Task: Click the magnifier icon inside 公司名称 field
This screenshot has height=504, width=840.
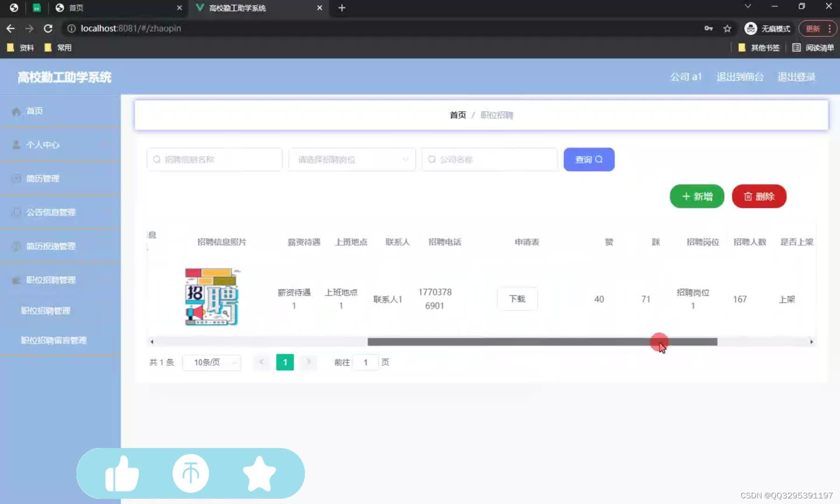Action: [432, 159]
